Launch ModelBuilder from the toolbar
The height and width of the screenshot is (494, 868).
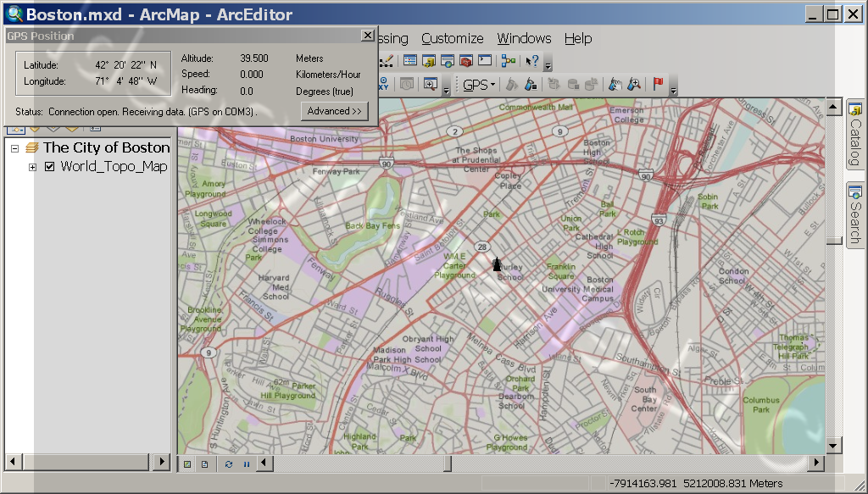point(509,61)
